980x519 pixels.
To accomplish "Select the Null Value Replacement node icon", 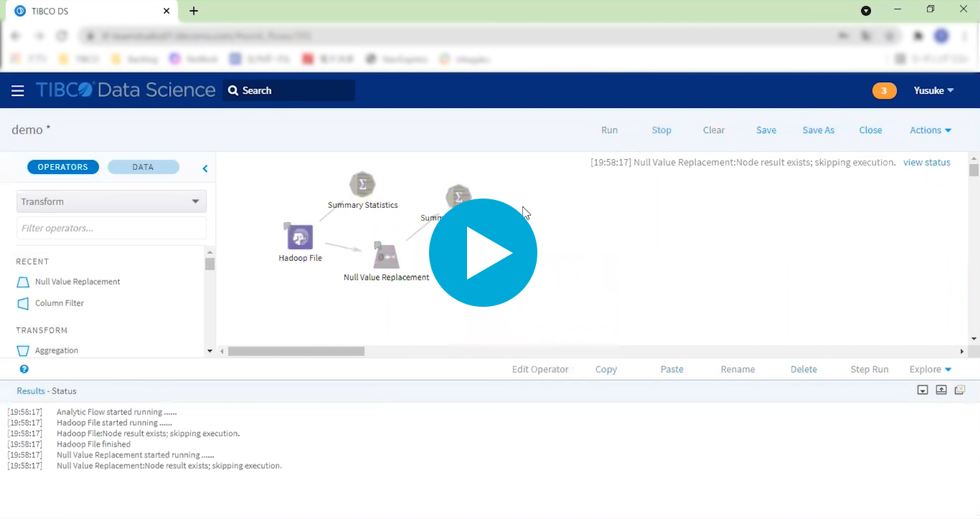I will (387, 256).
